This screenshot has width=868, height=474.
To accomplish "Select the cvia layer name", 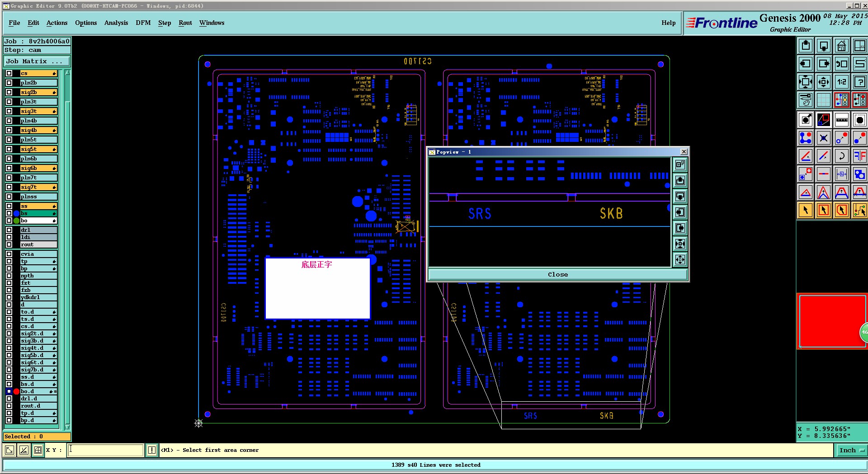I will tap(38, 254).
